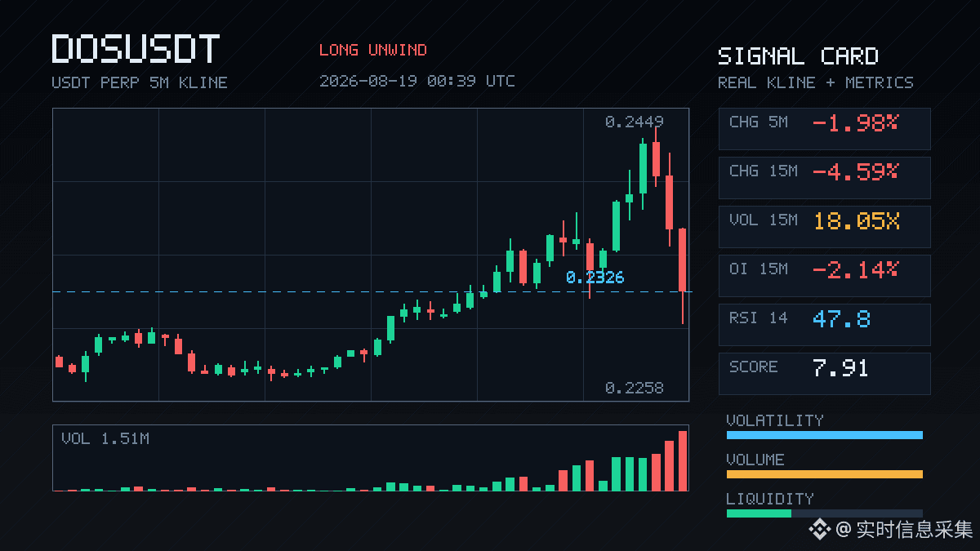Click the 0.2449 high price label
This screenshot has width=980, height=551.
pos(635,122)
